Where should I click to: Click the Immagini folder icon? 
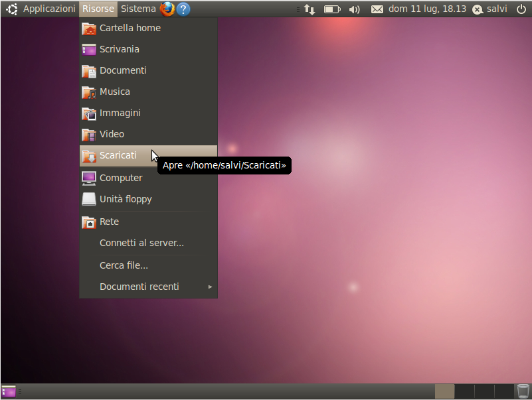89,113
